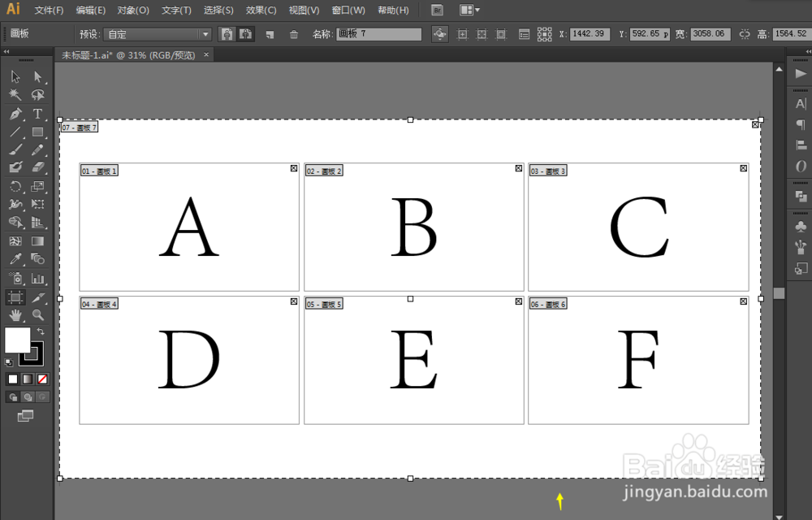
Task: Select the Paintbrush tool
Action: (15, 149)
